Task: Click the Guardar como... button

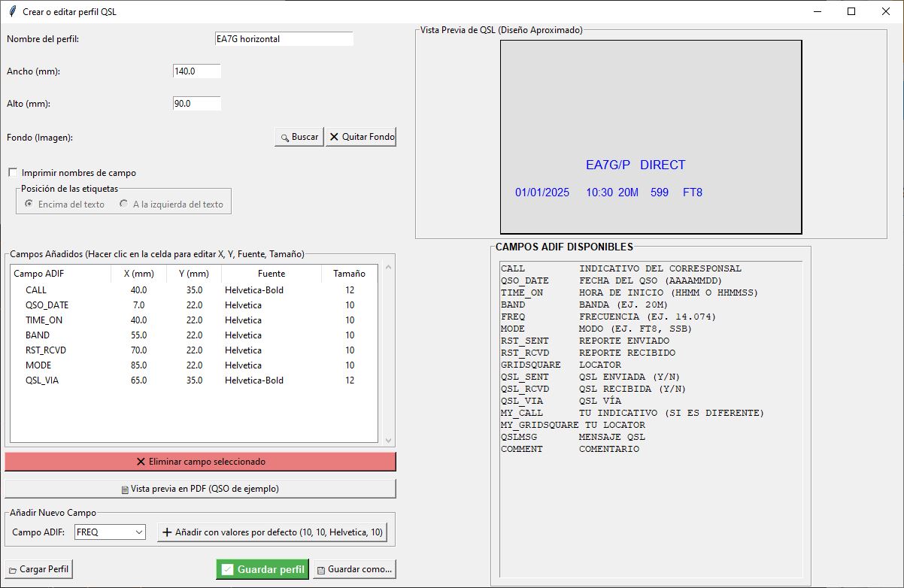Action: [x=354, y=569]
